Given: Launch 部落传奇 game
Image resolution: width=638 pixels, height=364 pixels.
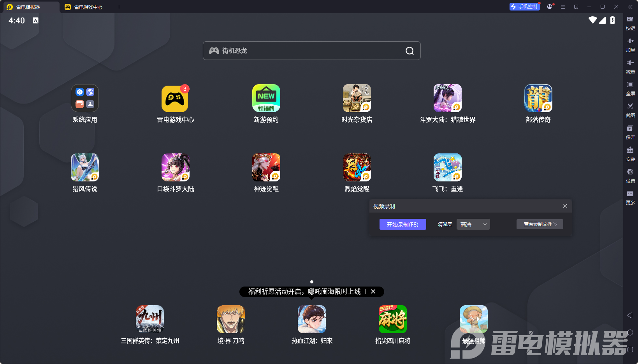Looking at the screenshot, I should point(538,98).
